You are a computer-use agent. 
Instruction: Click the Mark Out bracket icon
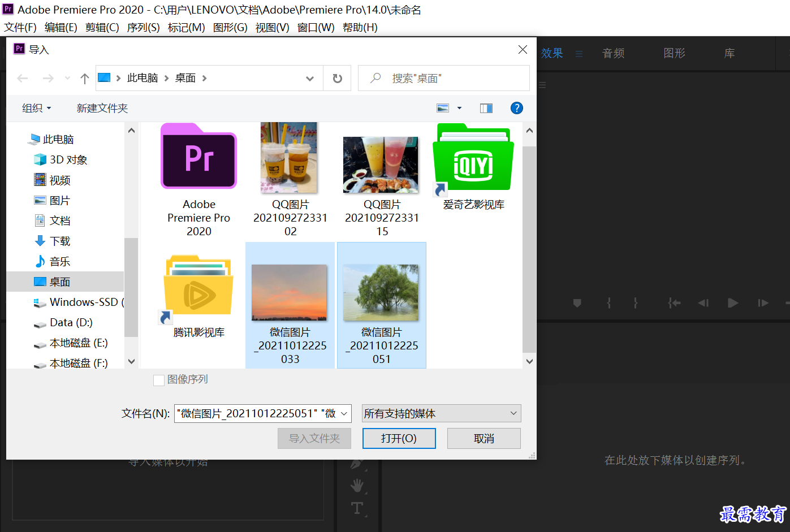tap(636, 303)
